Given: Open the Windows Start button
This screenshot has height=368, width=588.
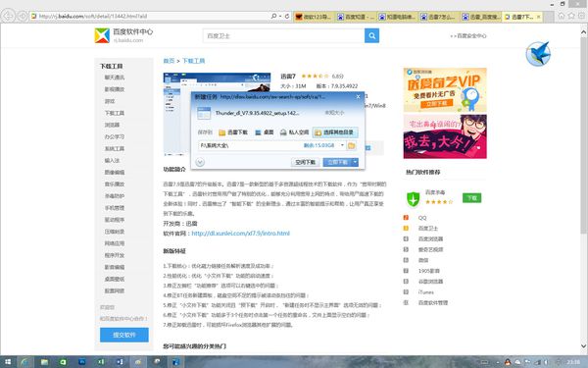Looking at the screenshot, I should 8,362.
